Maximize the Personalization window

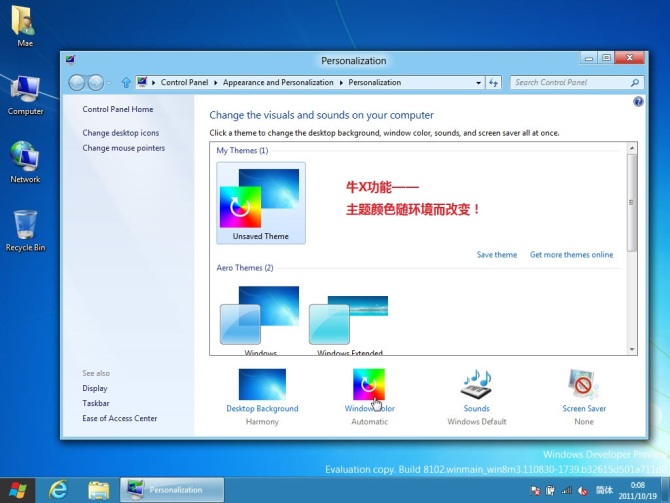[606, 58]
